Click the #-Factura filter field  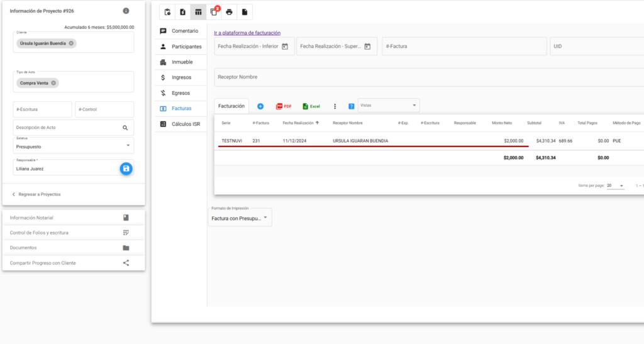coord(465,47)
